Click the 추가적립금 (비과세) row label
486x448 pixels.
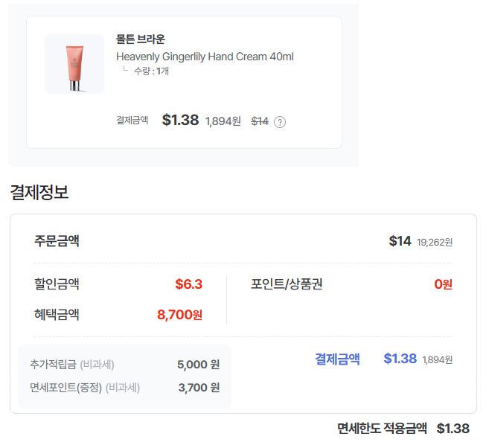coord(72,365)
